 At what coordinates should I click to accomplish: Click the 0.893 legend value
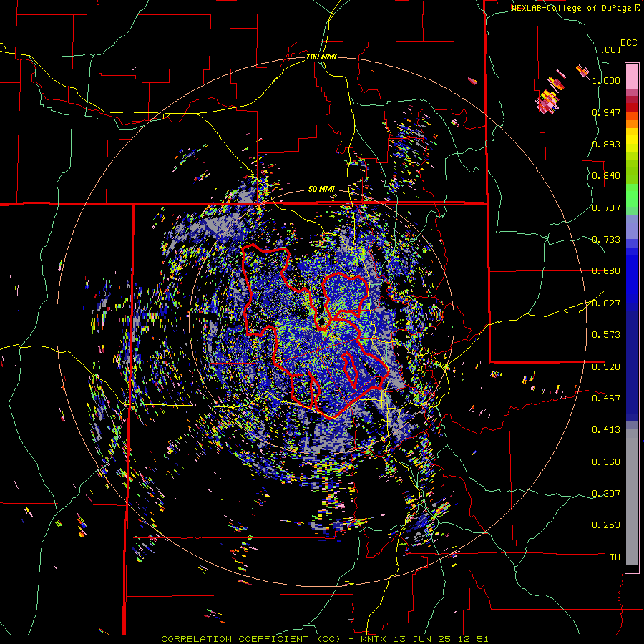coord(606,144)
